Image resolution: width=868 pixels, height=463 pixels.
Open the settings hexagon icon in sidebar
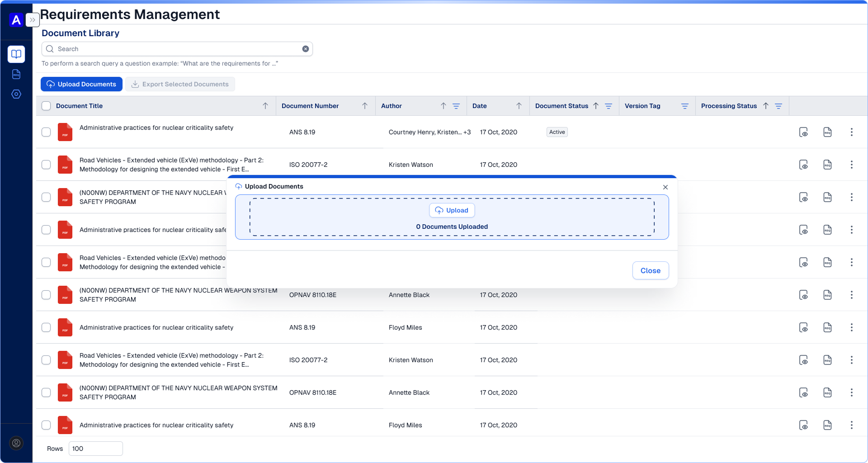16,94
